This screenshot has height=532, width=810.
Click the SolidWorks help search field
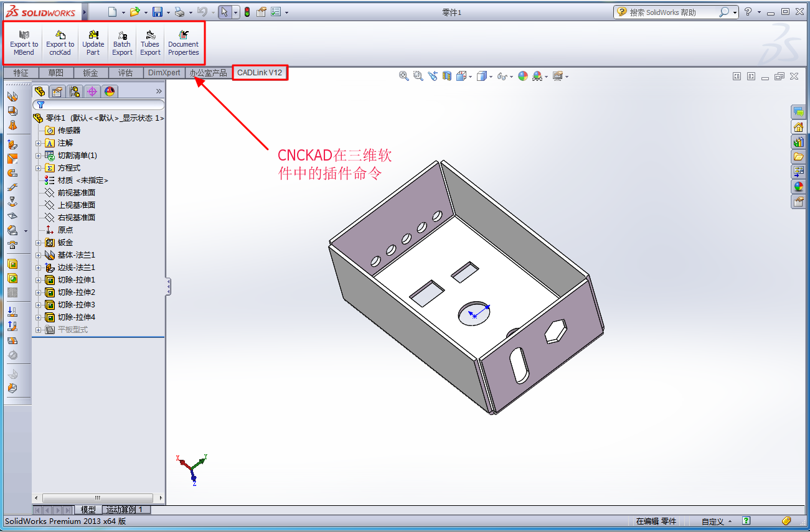pos(672,12)
